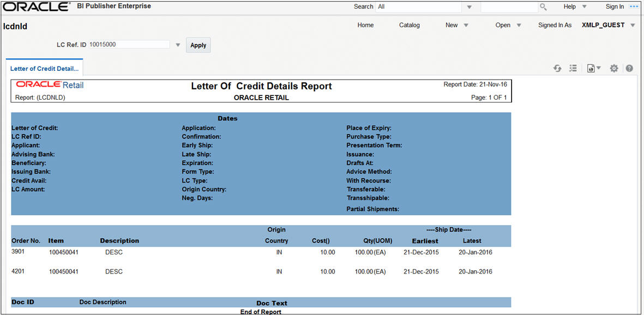
Task: Click earliest ship date in order 4201 row
Action: coord(421,271)
